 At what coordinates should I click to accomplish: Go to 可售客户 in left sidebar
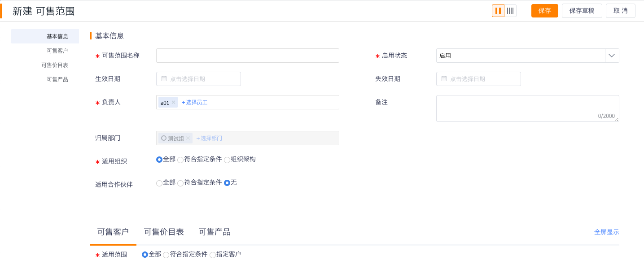click(x=57, y=51)
